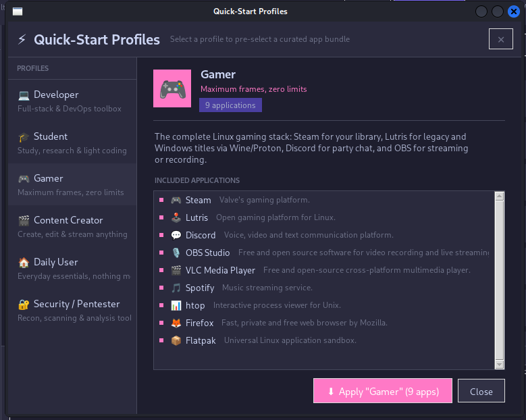Click the Lutris joystick icon
Viewport: 526px width, 420px height.
[176, 217]
